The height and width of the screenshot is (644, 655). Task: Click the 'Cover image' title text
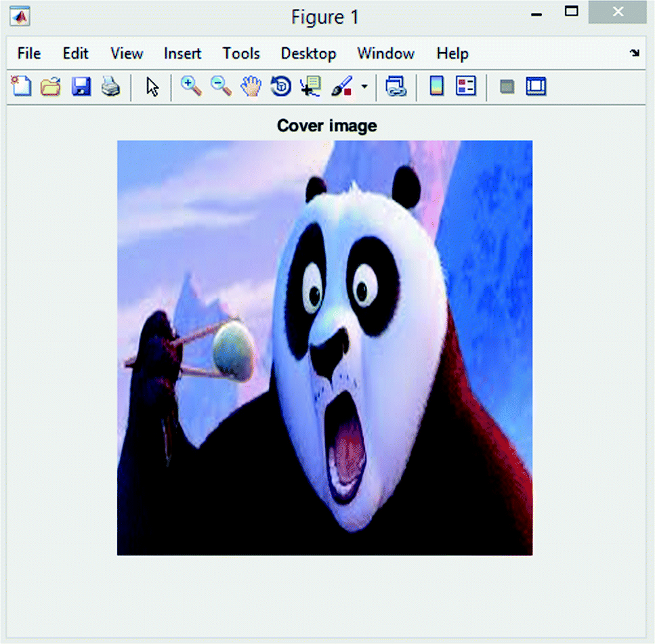pos(327,126)
